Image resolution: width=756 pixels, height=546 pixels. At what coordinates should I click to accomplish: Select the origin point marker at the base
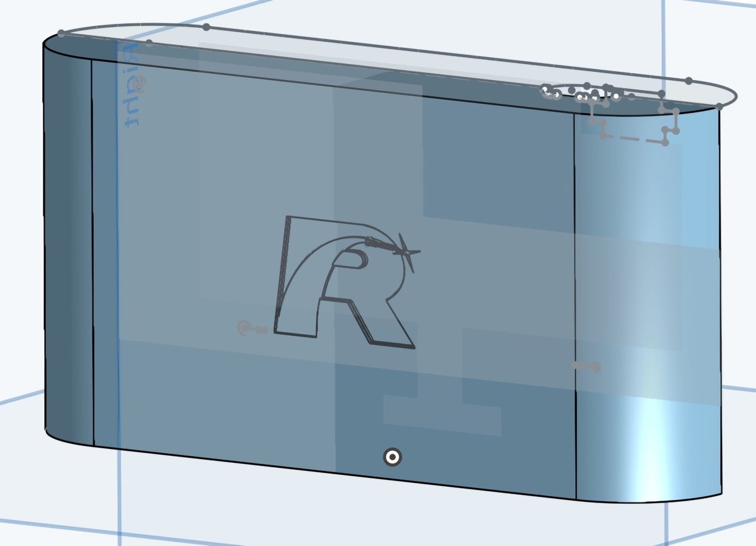tap(392, 457)
